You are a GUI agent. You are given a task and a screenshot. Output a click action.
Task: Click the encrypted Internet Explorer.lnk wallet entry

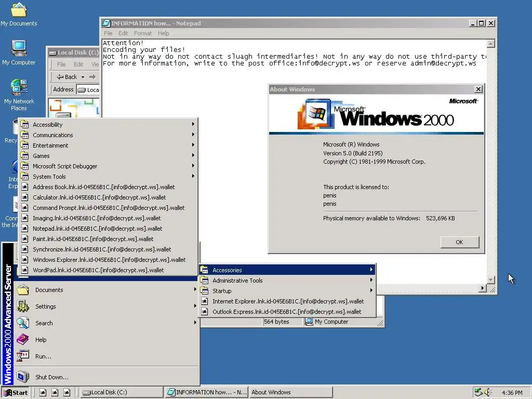click(x=287, y=301)
